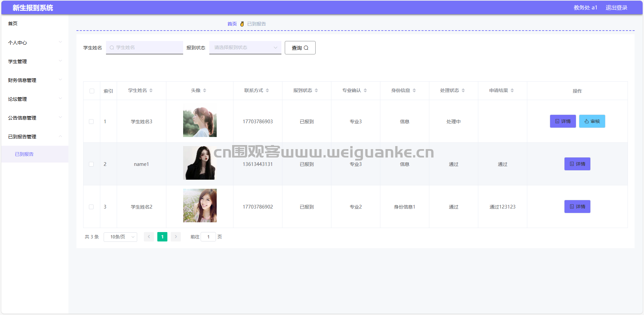This screenshot has width=644, height=315.
Task: Check the checkbox for row 学生姓名3
Action: [x=91, y=122]
